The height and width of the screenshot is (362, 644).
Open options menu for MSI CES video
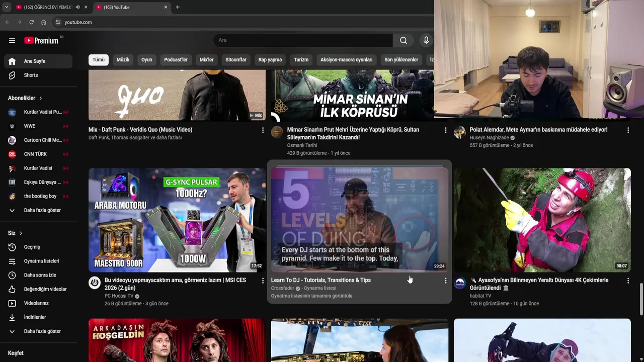tap(263, 281)
